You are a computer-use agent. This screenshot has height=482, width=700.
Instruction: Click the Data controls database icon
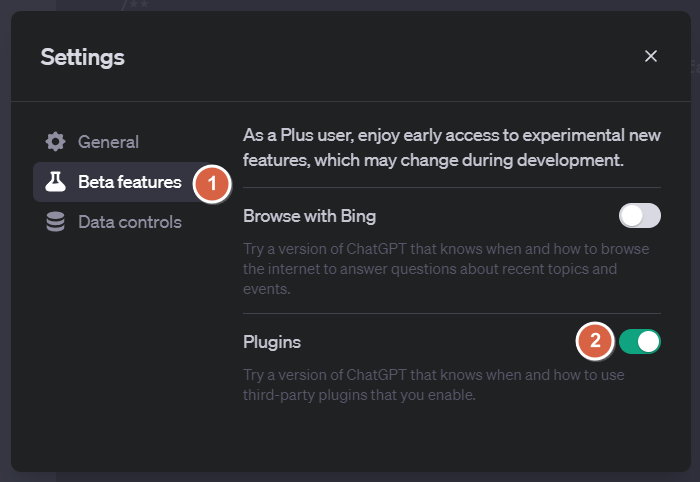tap(55, 222)
